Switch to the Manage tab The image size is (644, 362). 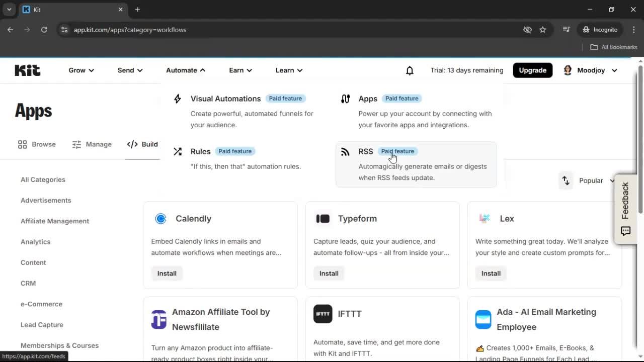click(92, 144)
